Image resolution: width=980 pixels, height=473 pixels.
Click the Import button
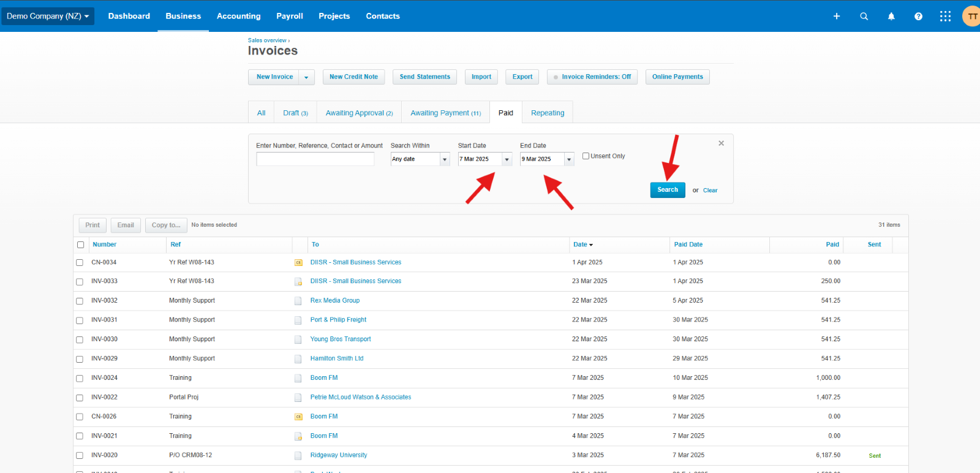click(481, 77)
